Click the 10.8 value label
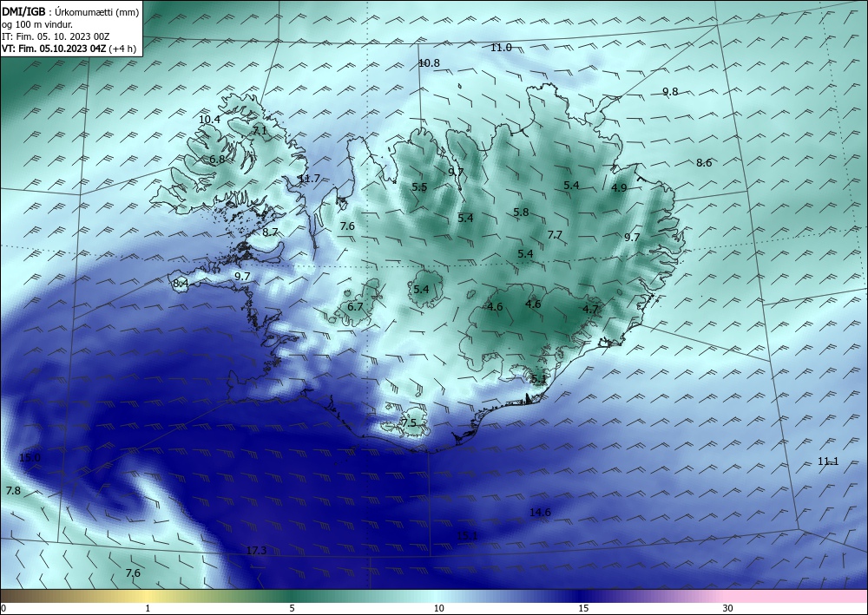 [x=429, y=63]
